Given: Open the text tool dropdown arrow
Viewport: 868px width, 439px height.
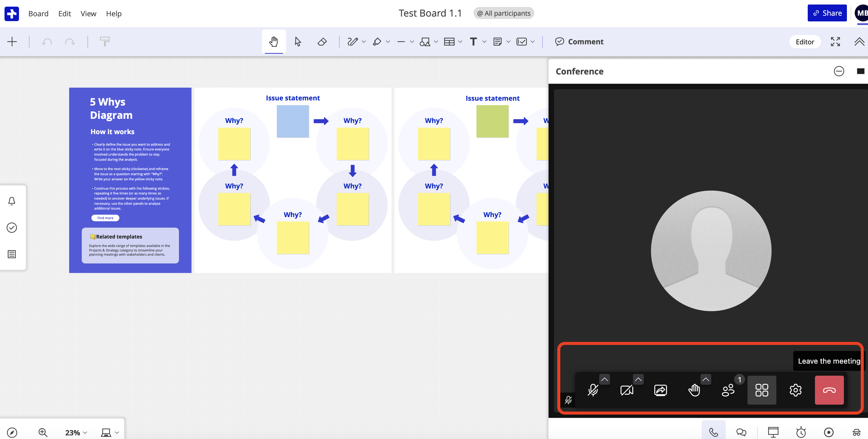Looking at the screenshot, I should pos(484,42).
